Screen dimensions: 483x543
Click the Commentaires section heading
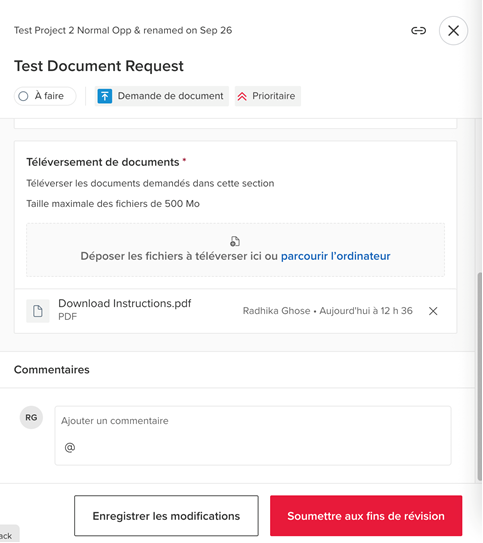point(52,370)
